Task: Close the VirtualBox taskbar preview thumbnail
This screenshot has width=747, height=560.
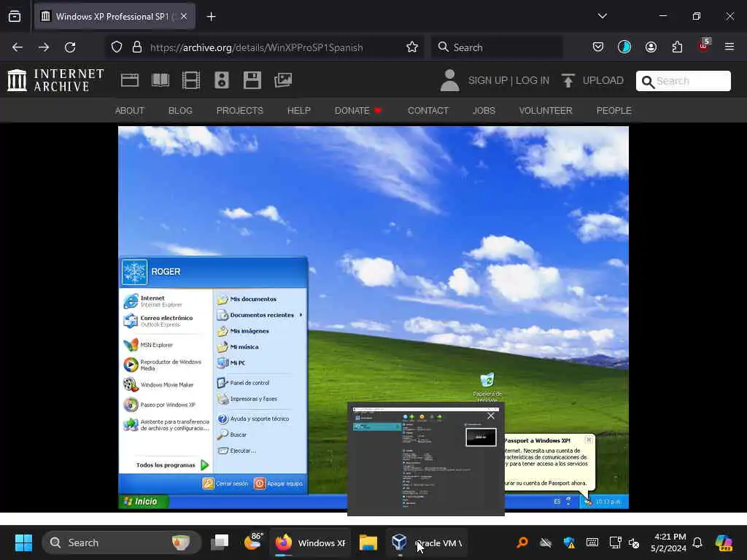Action: (x=491, y=416)
